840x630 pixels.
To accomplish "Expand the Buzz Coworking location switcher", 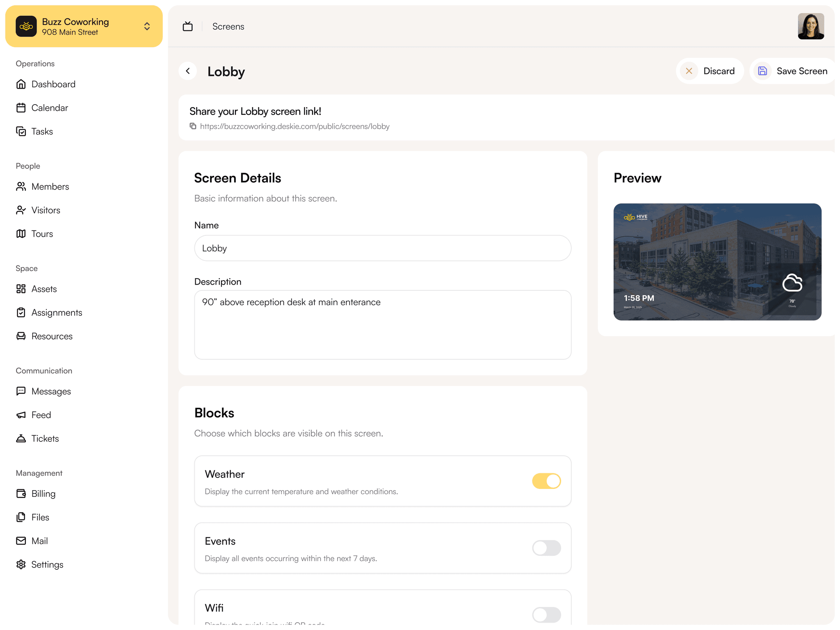I will click(x=147, y=26).
